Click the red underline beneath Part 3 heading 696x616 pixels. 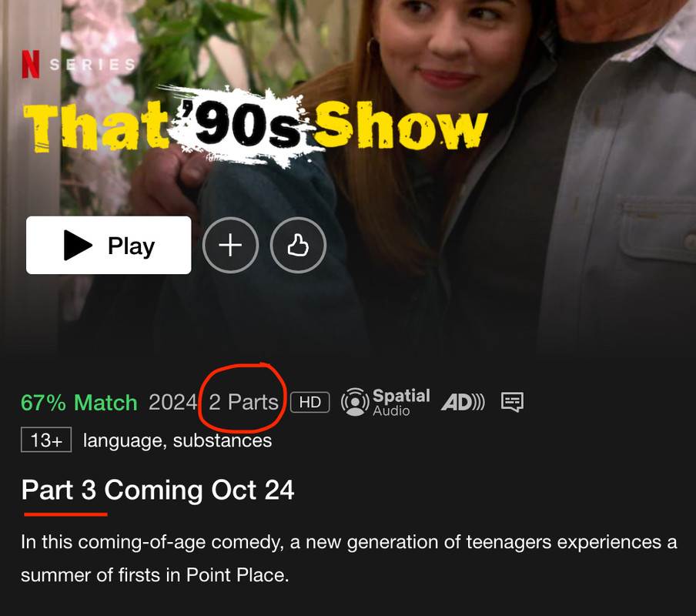click(x=65, y=514)
